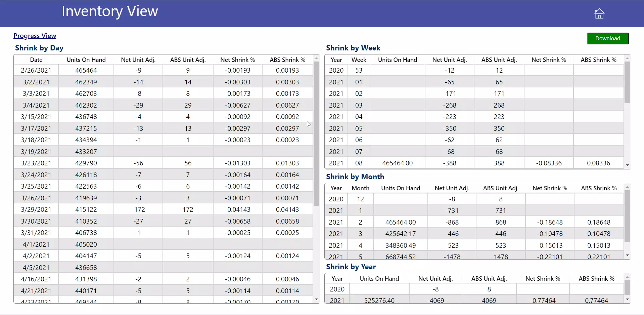Click monthly net shrink value -0.10478
This screenshot has width=644, height=315.
coord(550,234)
